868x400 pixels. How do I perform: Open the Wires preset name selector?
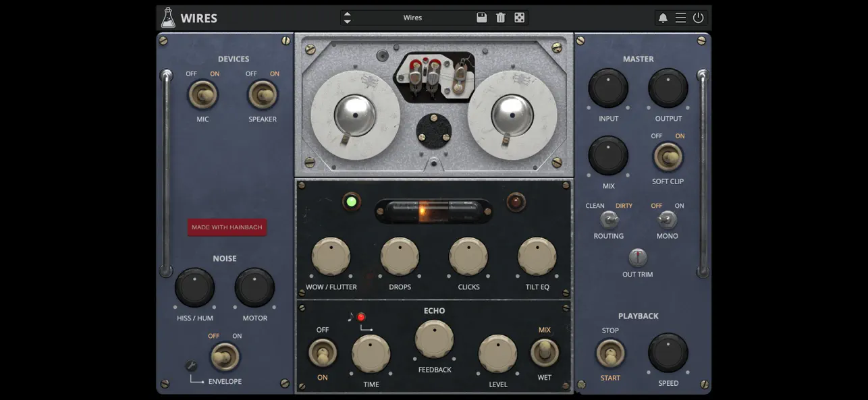tap(412, 18)
